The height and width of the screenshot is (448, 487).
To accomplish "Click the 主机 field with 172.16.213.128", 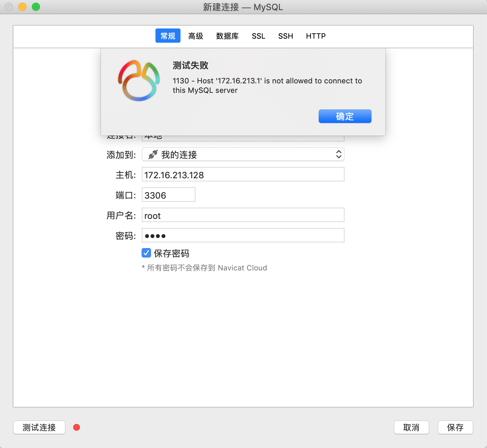I will click(242, 175).
